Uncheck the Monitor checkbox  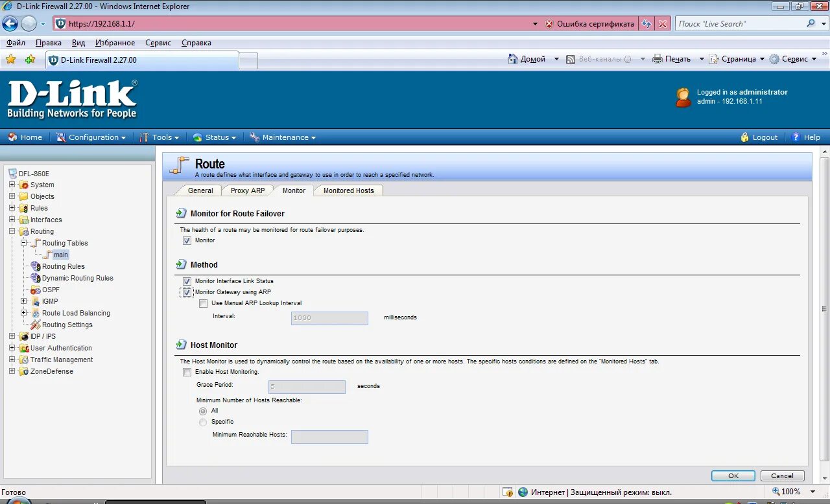[x=187, y=240]
